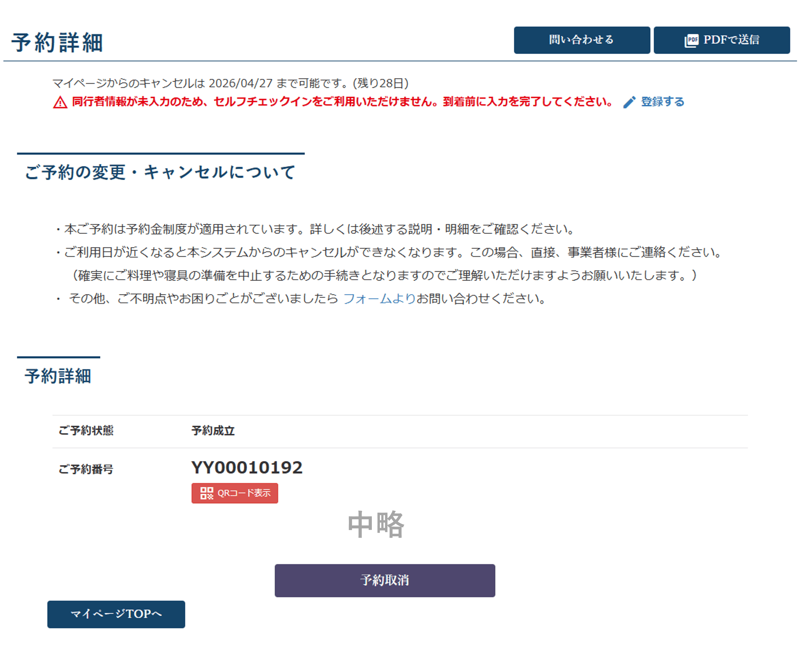Click the red 同行者情報 warning message
Viewport: 812px width, 651px height.
point(342,102)
